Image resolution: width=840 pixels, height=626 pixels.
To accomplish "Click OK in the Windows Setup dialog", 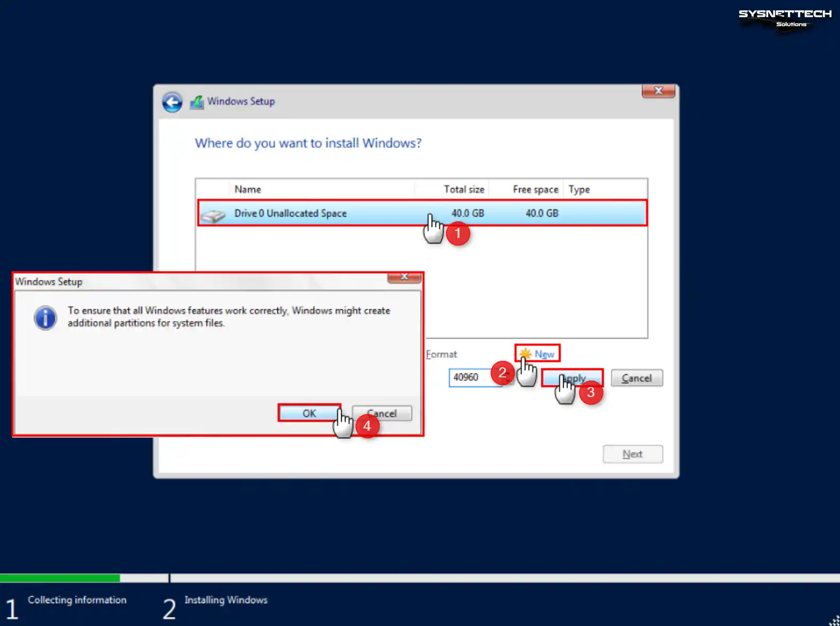I will coord(309,413).
